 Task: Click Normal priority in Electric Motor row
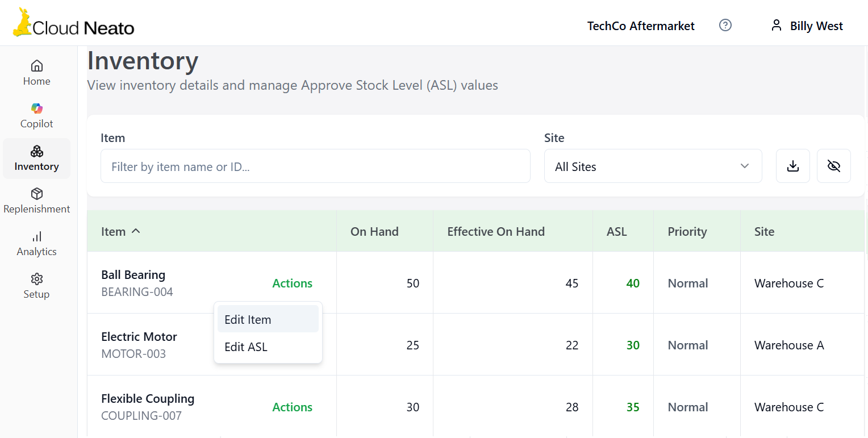pyautogui.click(x=688, y=345)
